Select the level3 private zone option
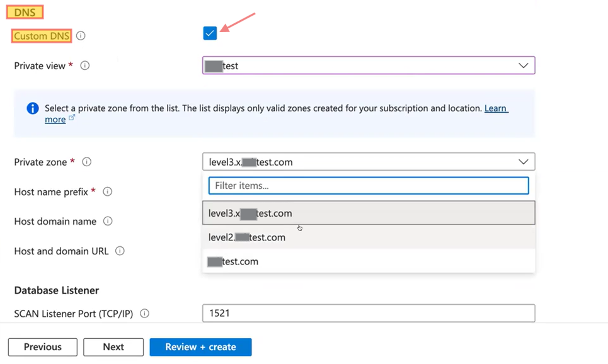The image size is (608, 364). click(x=369, y=213)
